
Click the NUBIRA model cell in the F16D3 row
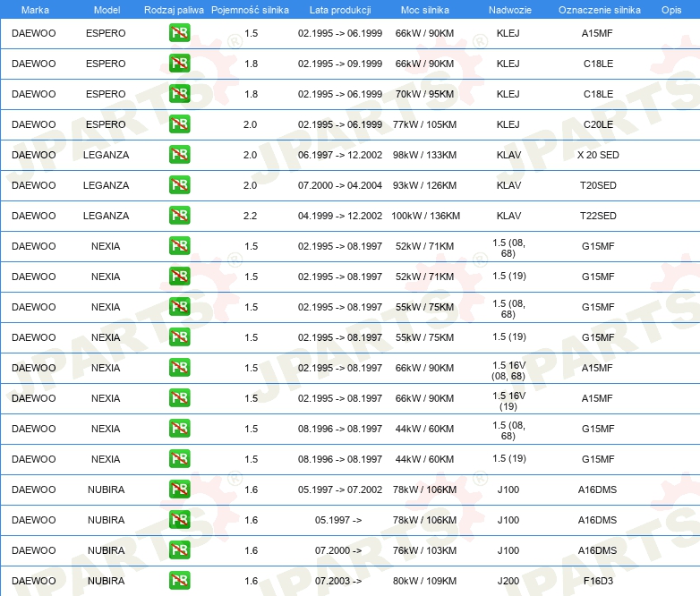click(x=106, y=581)
